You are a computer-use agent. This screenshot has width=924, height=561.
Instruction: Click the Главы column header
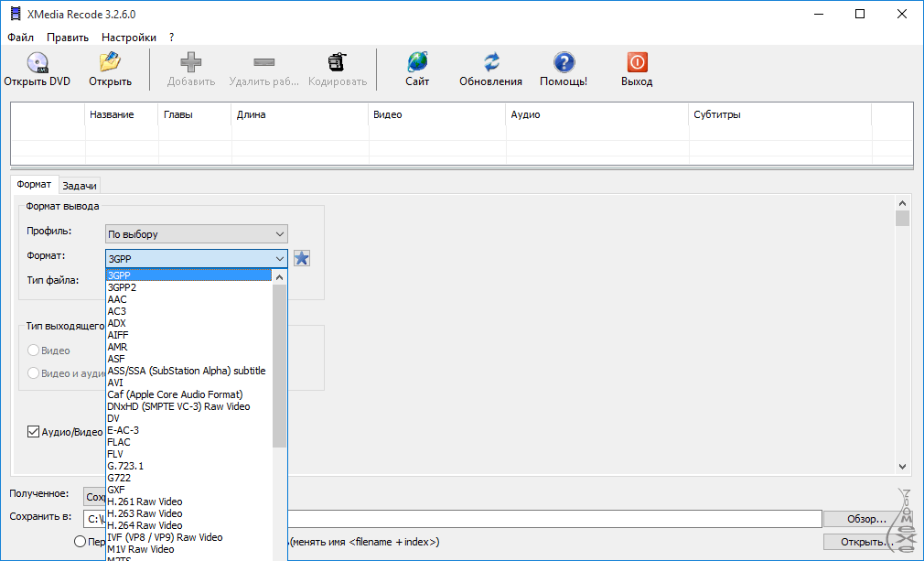(x=195, y=115)
